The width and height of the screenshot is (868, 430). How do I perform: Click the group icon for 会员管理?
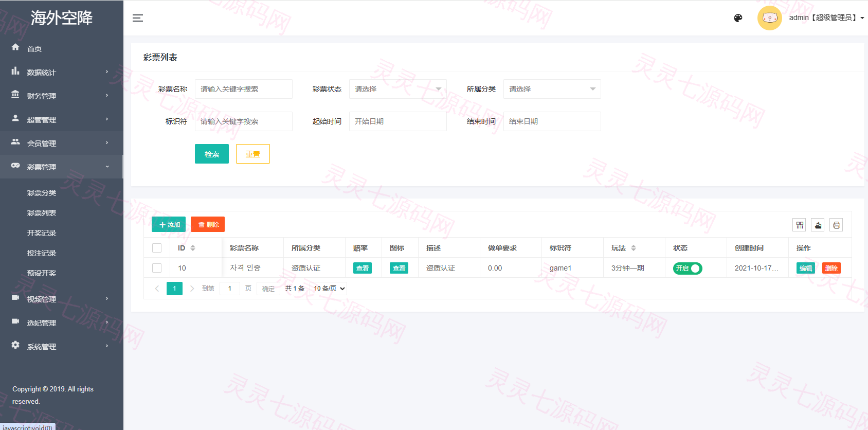coord(15,141)
